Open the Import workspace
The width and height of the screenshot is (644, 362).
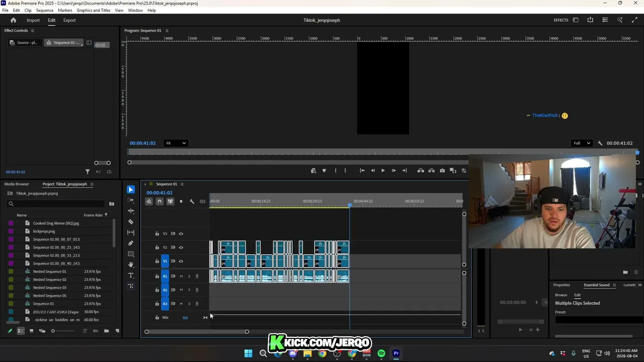[33, 20]
